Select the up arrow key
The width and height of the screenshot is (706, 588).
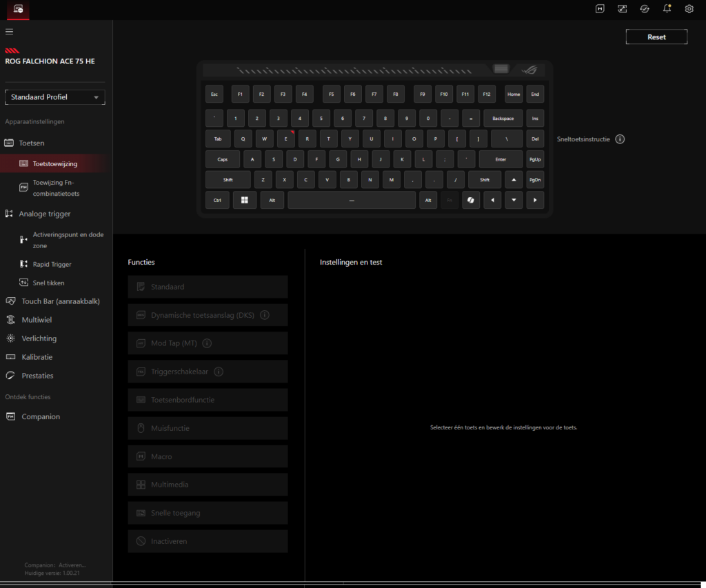coord(514,180)
